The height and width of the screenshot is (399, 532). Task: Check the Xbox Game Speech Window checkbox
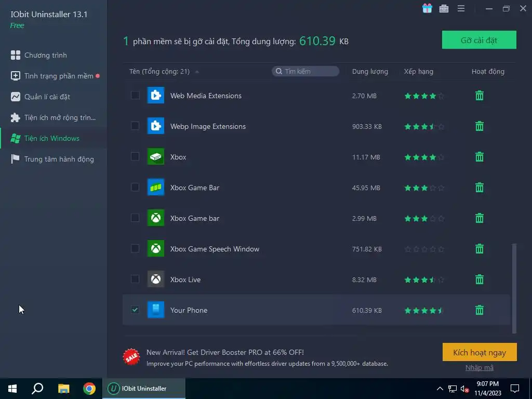(135, 248)
